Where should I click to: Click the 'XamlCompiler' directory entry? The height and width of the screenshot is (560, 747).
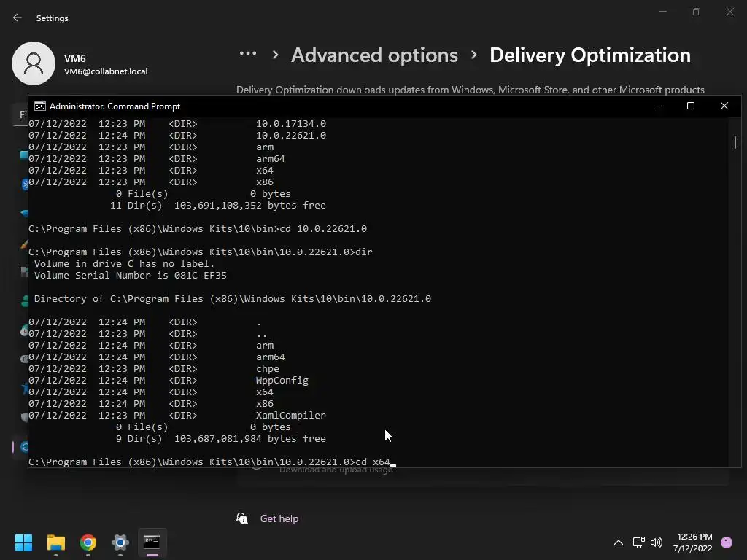(x=290, y=415)
